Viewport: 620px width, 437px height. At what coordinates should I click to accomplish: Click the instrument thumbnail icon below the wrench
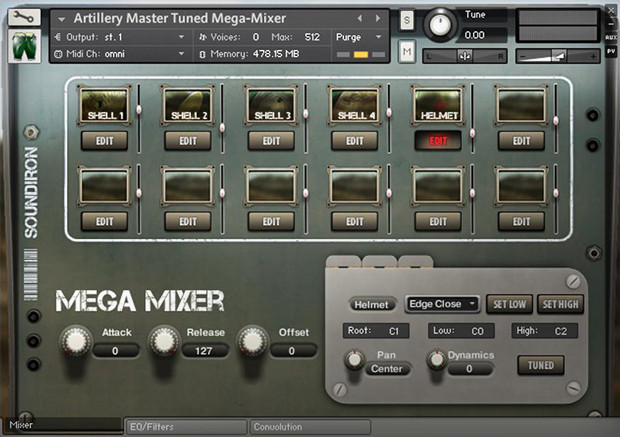[x=24, y=46]
